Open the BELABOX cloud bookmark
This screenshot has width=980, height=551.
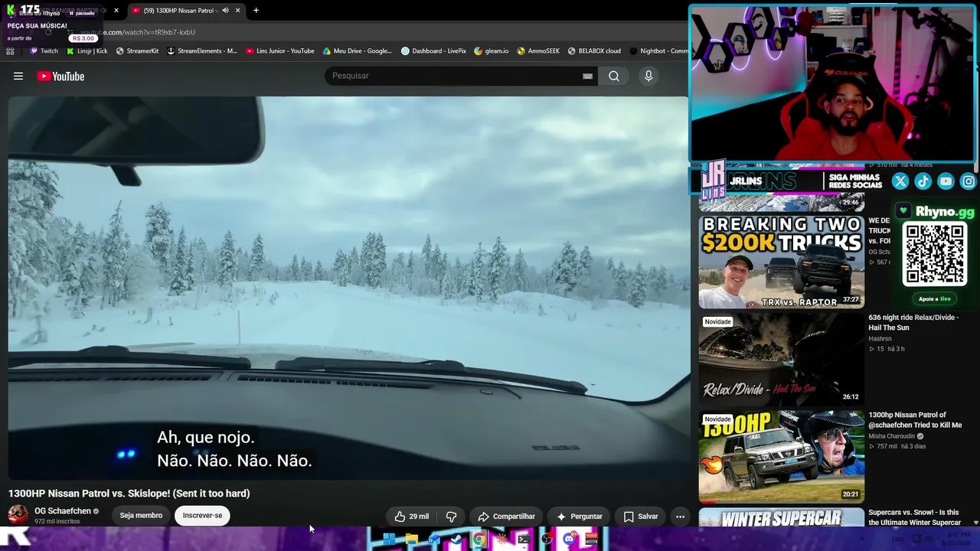tap(594, 51)
